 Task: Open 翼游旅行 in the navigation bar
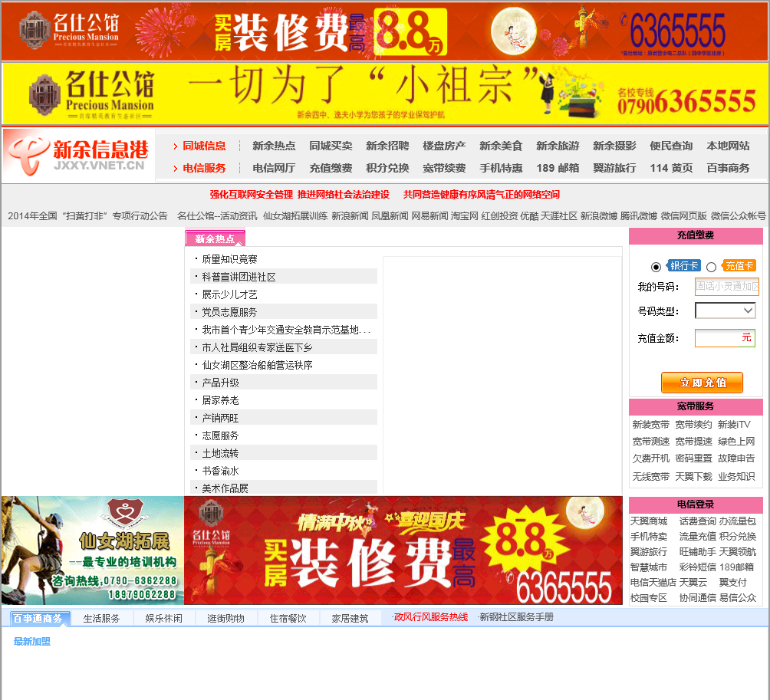coord(614,168)
